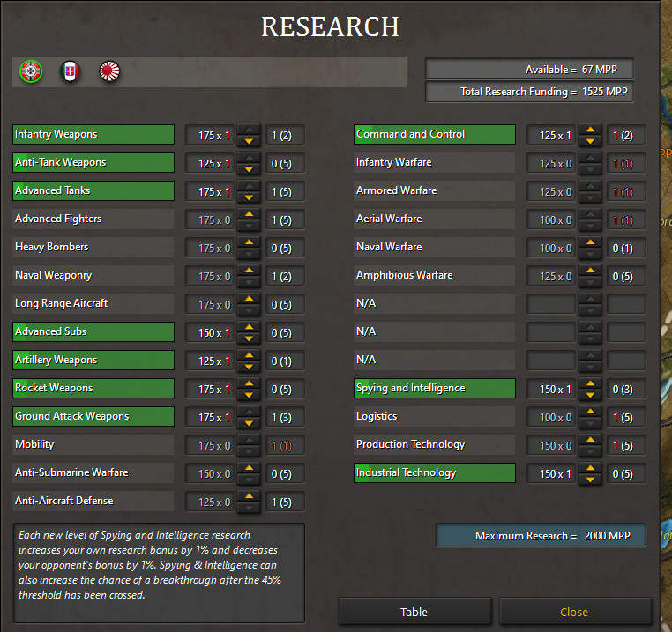Increase Amphibious Warfare research with up arrow
The width and height of the screenshot is (672, 632).
coord(590,271)
